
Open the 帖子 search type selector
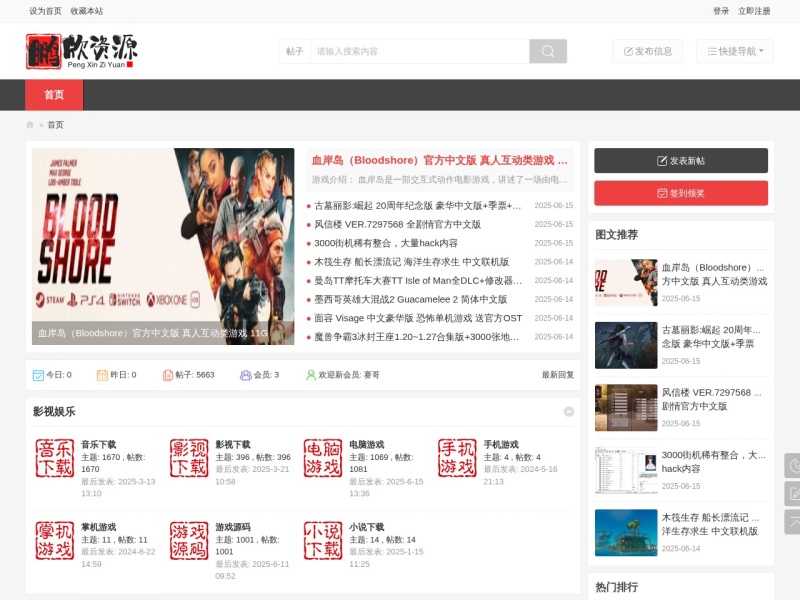point(295,51)
